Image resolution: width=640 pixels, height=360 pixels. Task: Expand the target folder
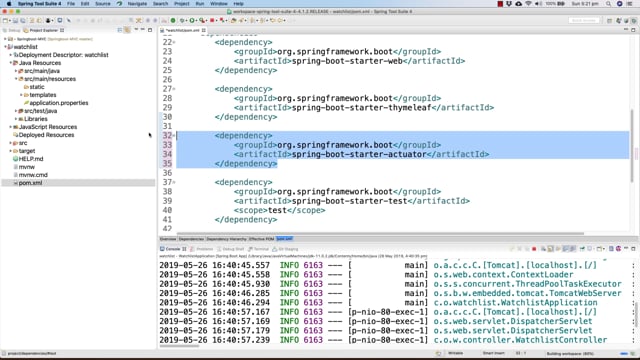click(x=11, y=151)
